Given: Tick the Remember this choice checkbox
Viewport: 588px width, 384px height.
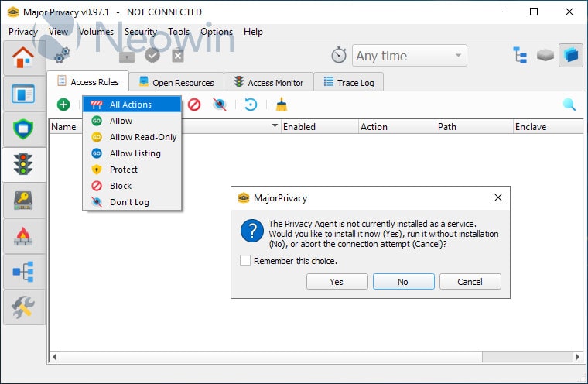Looking at the screenshot, I should (245, 260).
